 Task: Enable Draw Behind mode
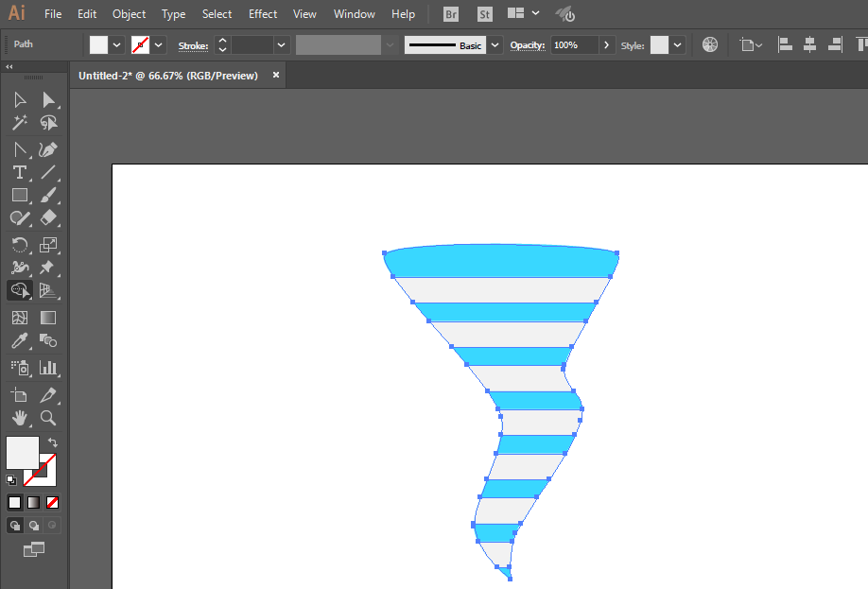coord(34,525)
